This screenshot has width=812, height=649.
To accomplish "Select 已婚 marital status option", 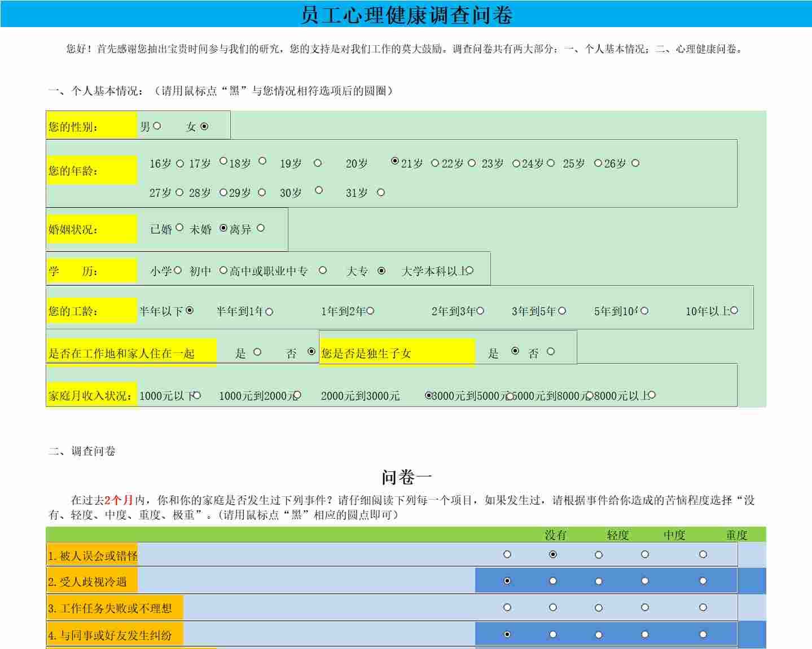I will pos(179,227).
